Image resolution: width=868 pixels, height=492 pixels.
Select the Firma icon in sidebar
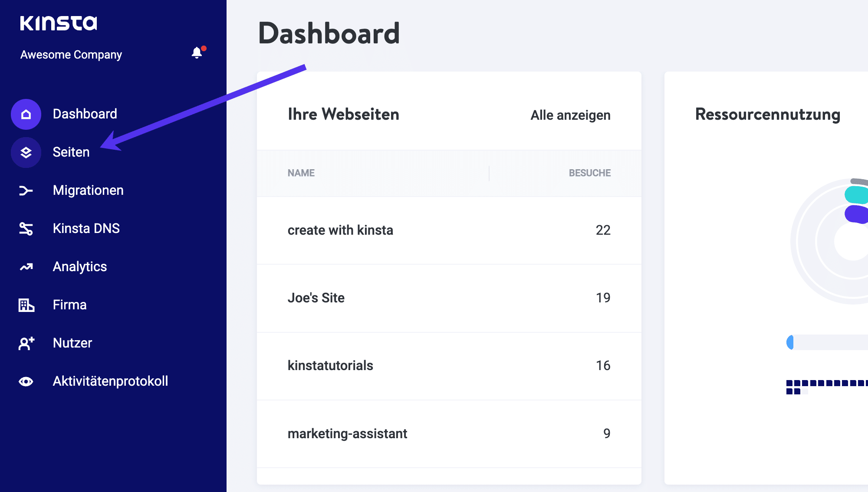click(26, 305)
